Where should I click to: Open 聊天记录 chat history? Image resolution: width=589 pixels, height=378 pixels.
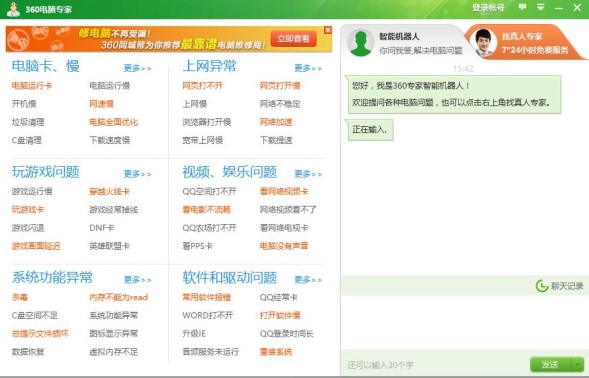click(x=559, y=286)
